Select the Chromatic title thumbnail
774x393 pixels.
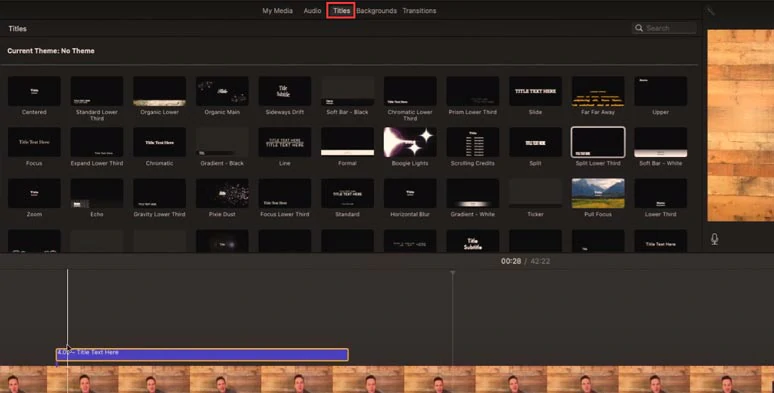(159, 142)
